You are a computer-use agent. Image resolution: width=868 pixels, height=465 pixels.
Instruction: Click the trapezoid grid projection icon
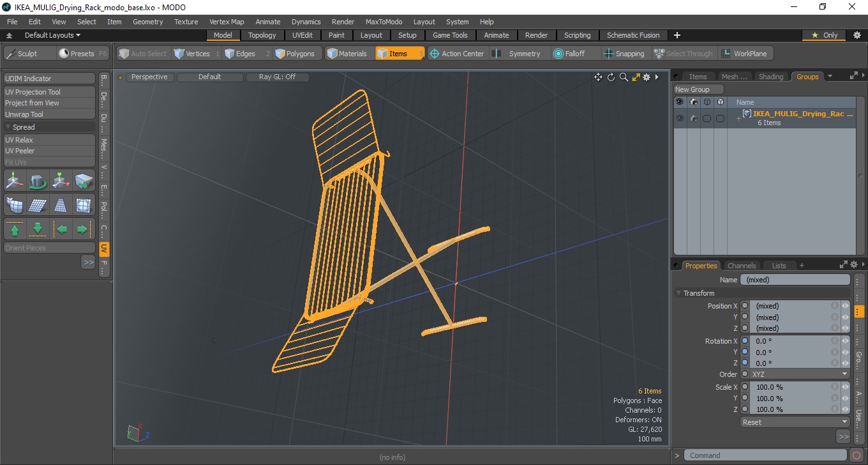tap(61, 205)
